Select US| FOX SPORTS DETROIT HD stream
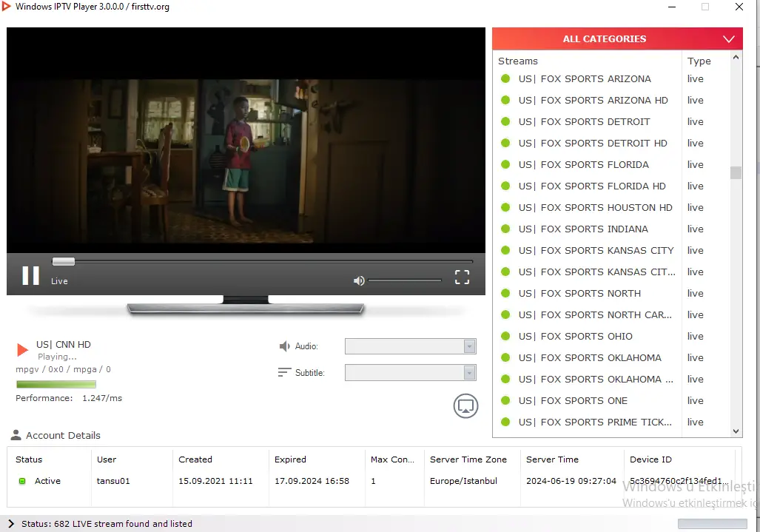The height and width of the screenshot is (532, 760). tap(593, 144)
